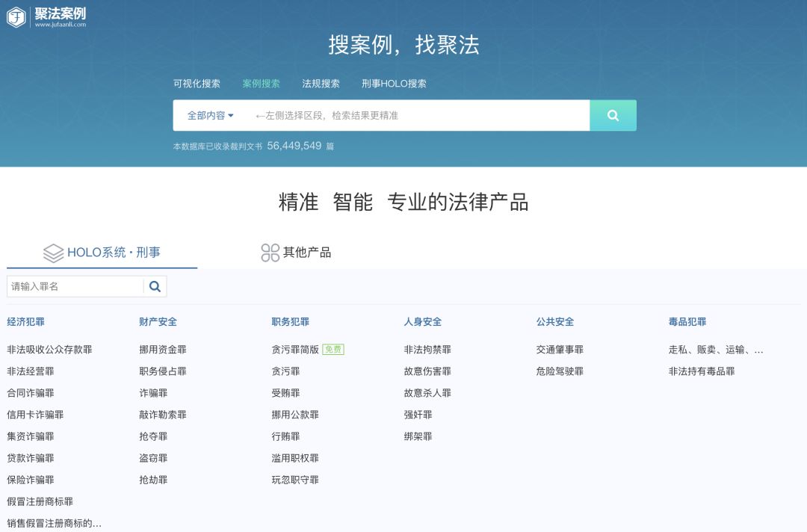Click the 其他产品 four-circles icon
The image size is (807, 532).
click(x=270, y=253)
